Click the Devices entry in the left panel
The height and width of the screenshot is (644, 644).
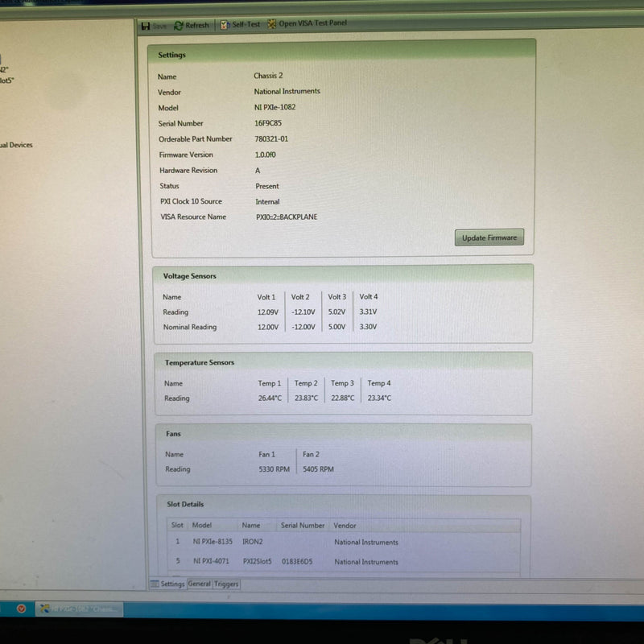17,145
